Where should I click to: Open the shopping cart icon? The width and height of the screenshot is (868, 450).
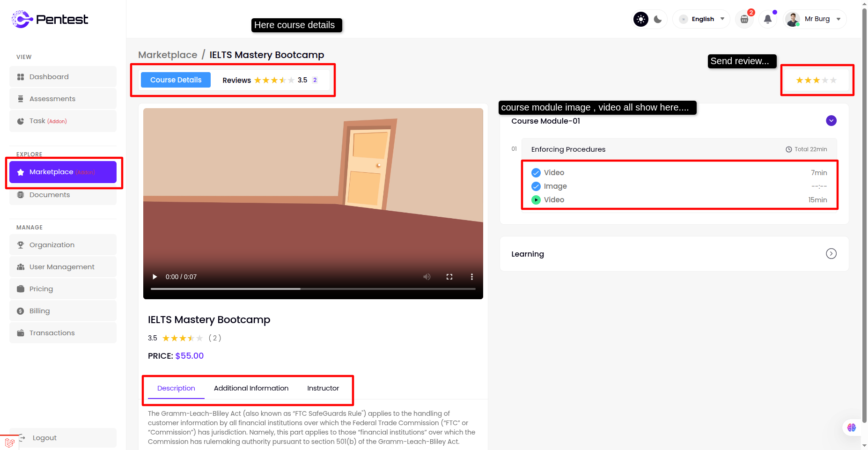coord(744,19)
